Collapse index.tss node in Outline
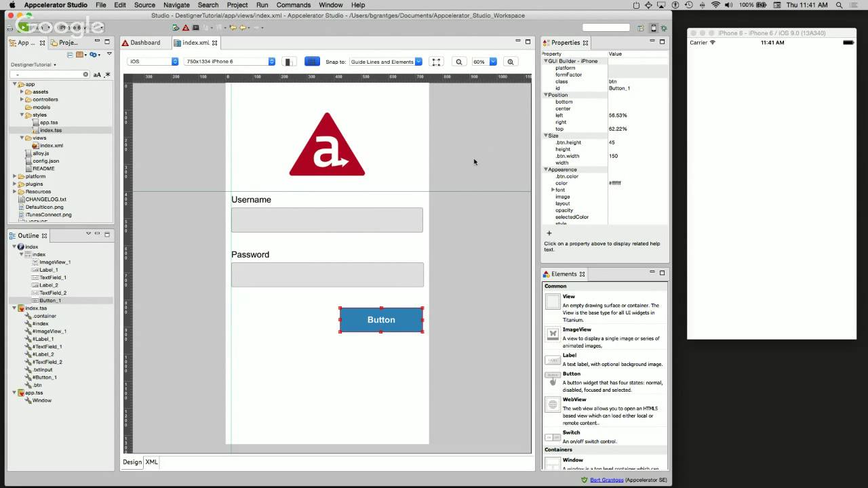The height and width of the screenshot is (488, 868). pyautogui.click(x=14, y=308)
